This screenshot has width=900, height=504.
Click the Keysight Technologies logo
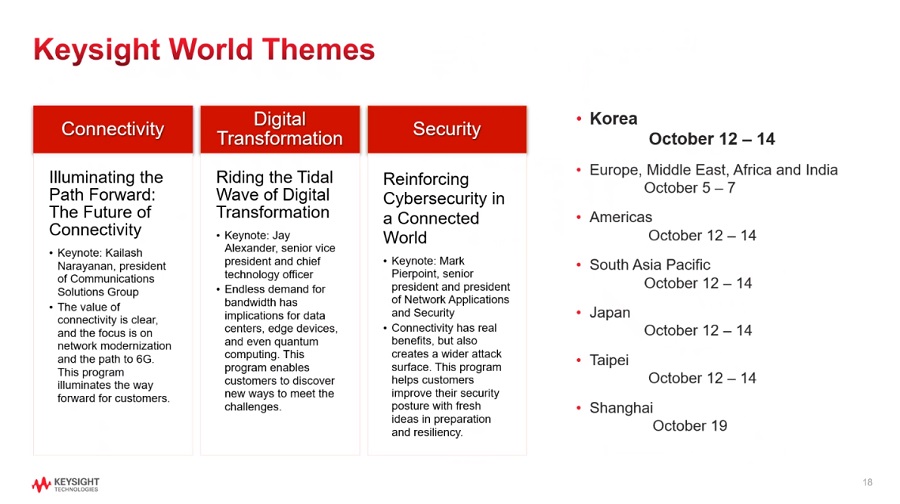(65, 484)
